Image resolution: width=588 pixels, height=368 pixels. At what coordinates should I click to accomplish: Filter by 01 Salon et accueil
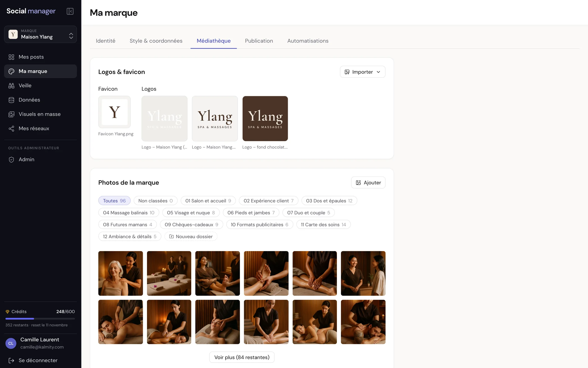[208, 201]
